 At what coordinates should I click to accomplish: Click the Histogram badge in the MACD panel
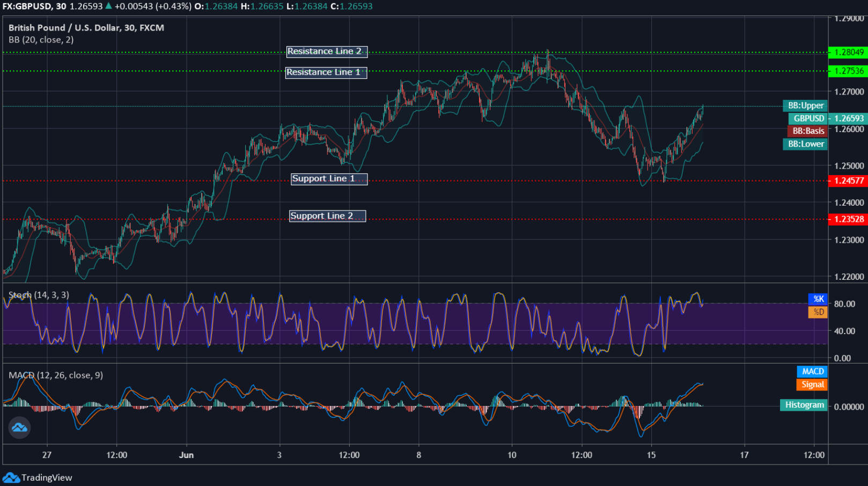(x=803, y=405)
